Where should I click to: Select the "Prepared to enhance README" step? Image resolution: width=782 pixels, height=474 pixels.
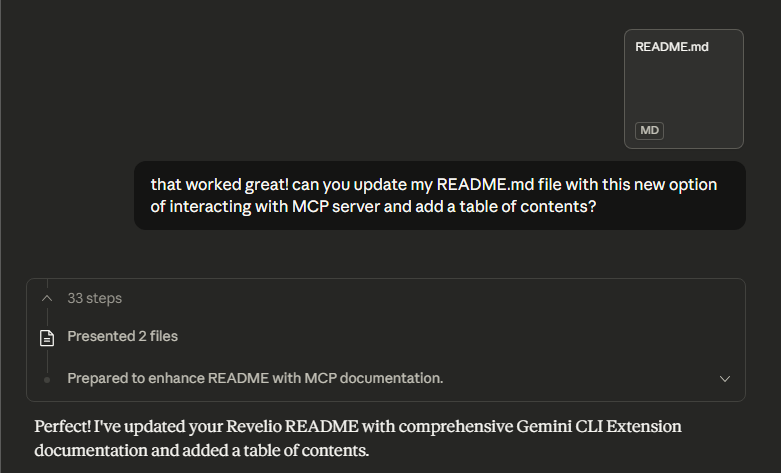(255, 378)
